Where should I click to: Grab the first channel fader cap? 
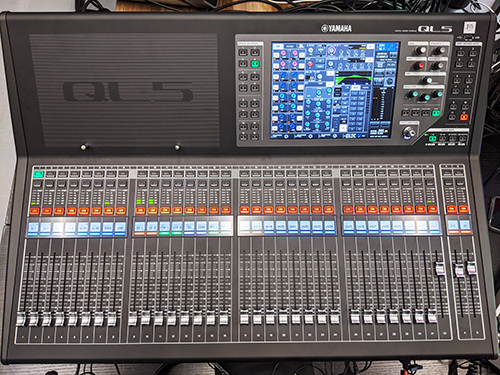21,319
